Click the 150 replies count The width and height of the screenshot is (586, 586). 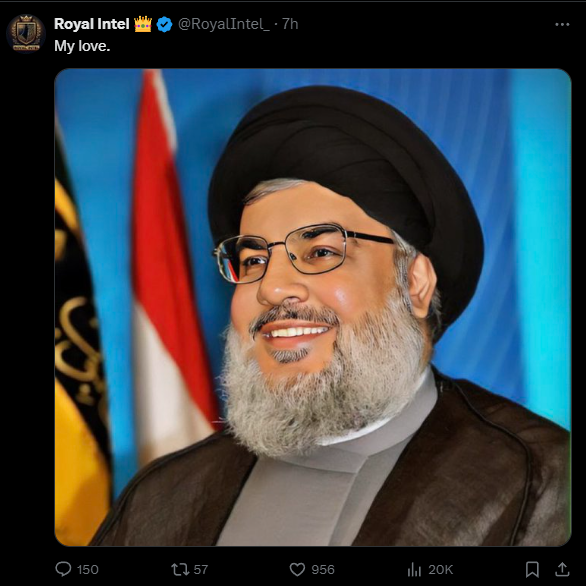[87, 570]
